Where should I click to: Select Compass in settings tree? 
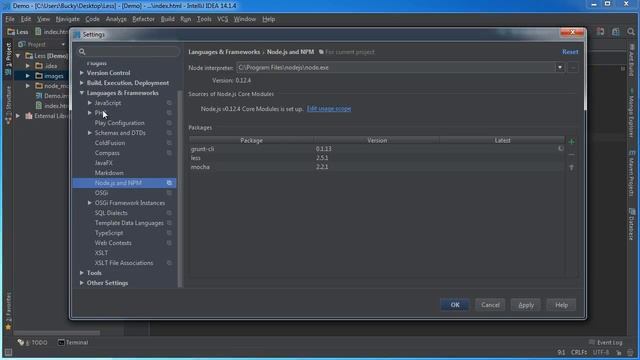coord(107,153)
